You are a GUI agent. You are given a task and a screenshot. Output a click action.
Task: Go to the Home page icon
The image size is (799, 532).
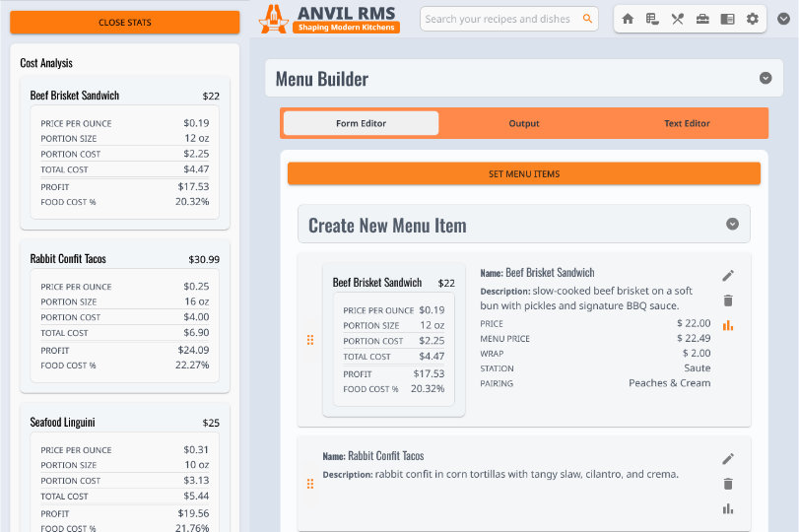(628, 19)
